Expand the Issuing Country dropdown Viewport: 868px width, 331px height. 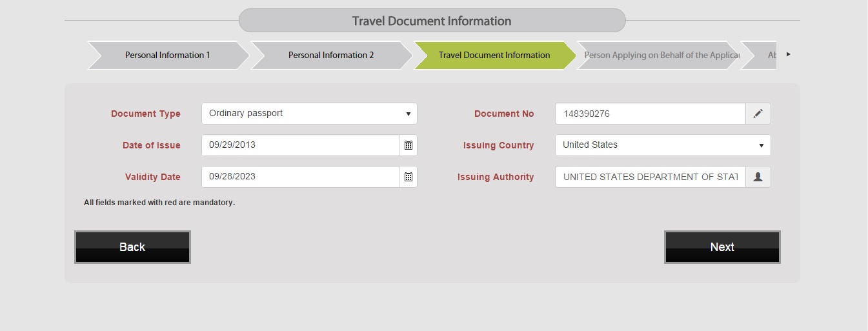pyautogui.click(x=663, y=145)
